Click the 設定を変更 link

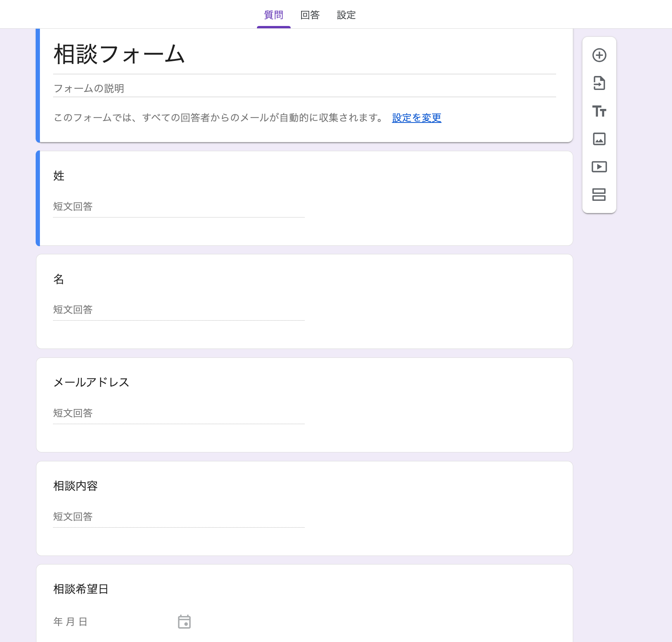(417, 118)
